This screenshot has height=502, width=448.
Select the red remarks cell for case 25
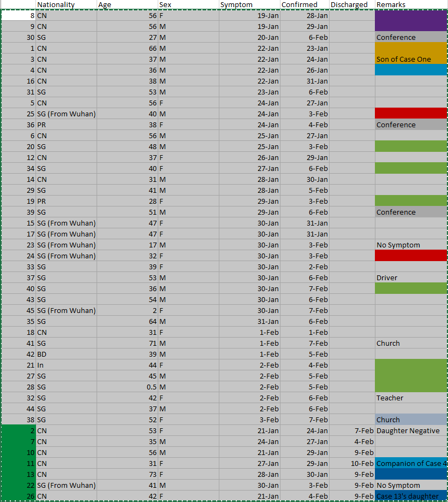pos(411,114)
